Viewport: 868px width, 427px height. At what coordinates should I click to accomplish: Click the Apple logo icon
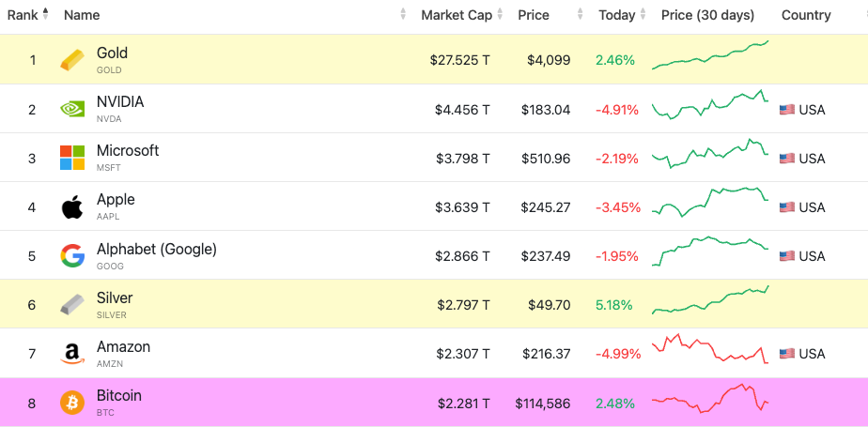tap(72, 207)
